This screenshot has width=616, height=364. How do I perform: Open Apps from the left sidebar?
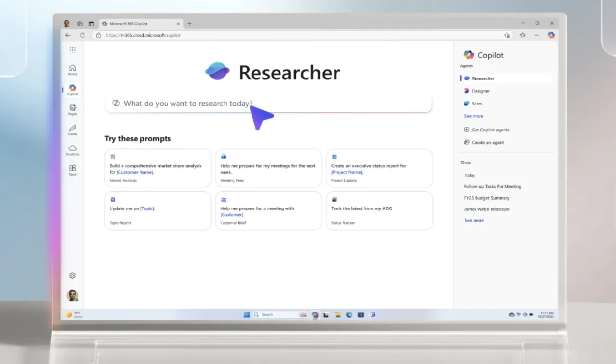coord(73,170)
